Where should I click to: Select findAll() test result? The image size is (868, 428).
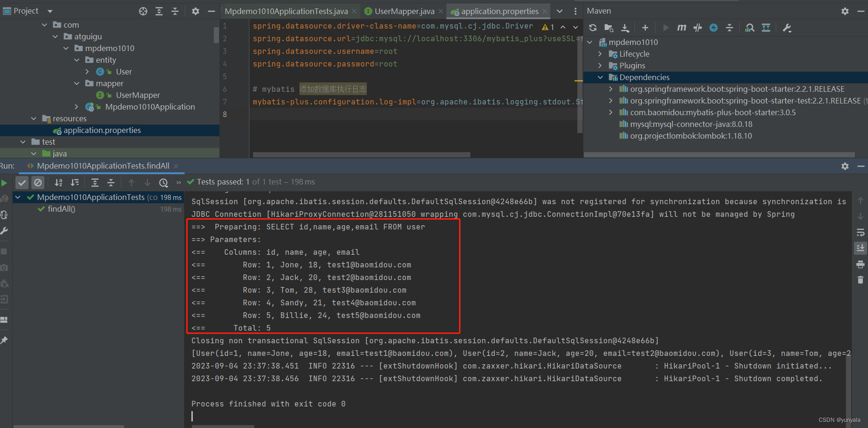(61, 209)
